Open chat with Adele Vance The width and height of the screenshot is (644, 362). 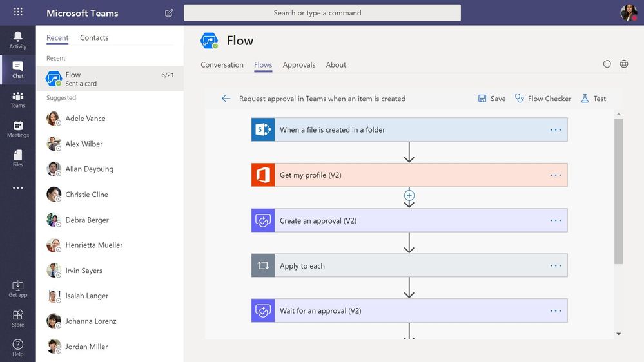110,119
